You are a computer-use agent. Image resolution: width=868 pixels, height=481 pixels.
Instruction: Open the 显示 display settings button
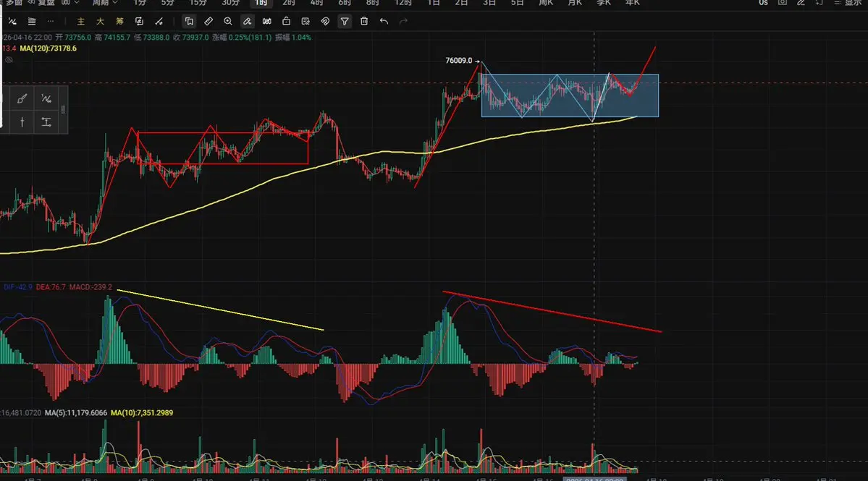pyautogui.click(x=848, y=3)
